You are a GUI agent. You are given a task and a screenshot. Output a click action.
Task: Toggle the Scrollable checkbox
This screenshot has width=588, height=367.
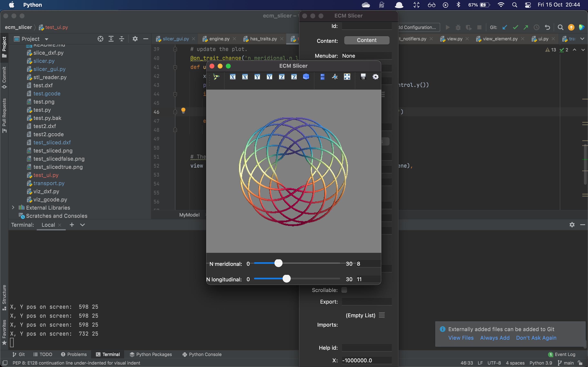344,290
